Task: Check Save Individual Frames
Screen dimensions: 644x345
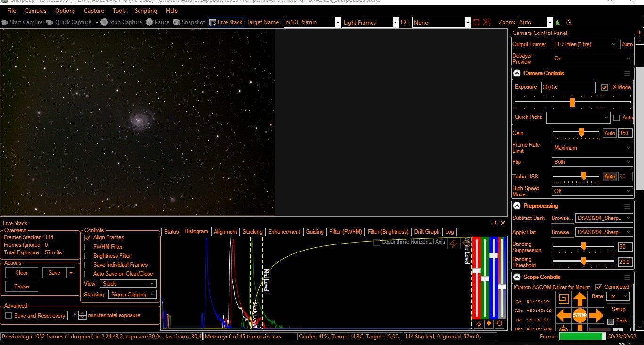Action: [x=88, y=265]
